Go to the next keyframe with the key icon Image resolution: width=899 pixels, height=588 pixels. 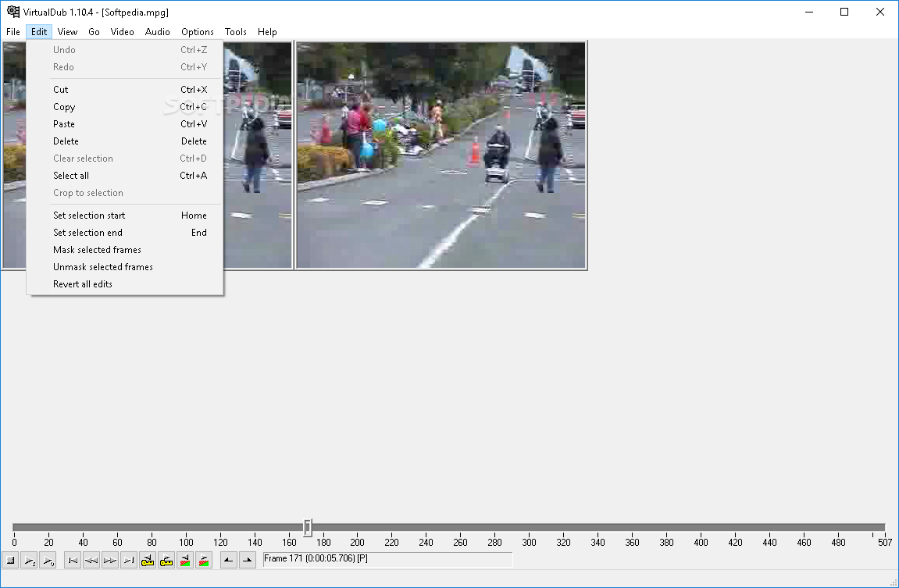coord(166,560)
